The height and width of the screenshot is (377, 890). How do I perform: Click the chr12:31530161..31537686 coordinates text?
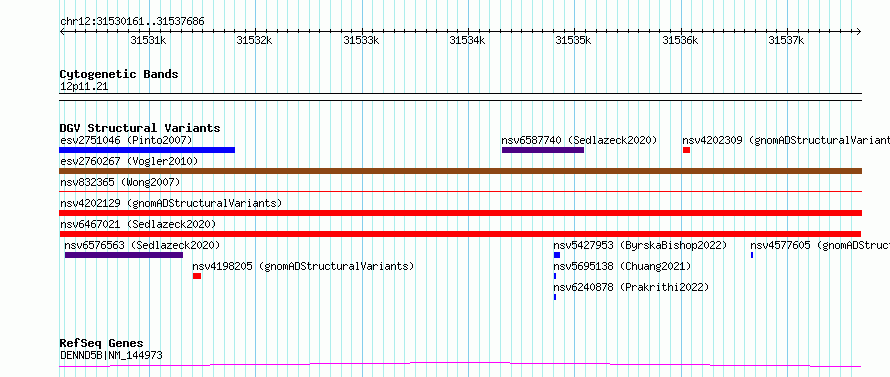132,22
